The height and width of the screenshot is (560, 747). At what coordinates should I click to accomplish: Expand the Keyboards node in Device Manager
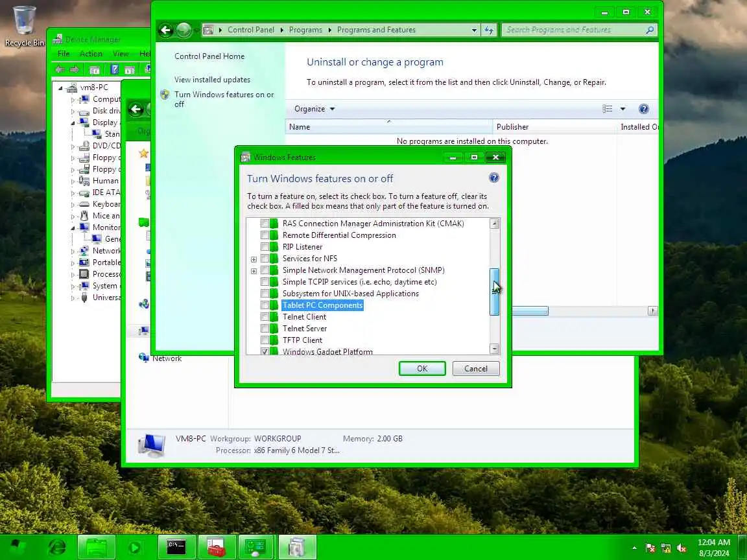pyautogui.click(x=73, y=205)
